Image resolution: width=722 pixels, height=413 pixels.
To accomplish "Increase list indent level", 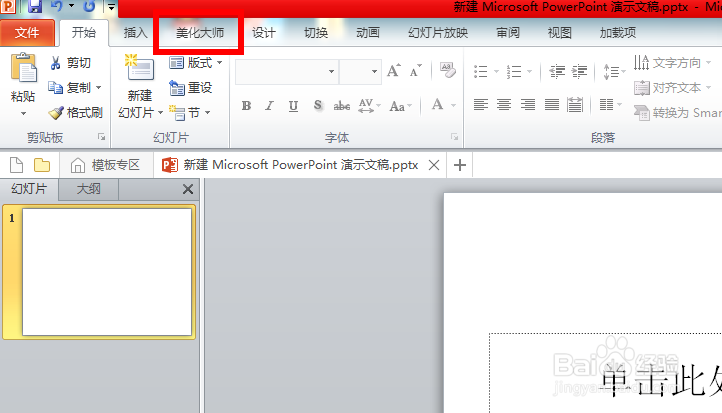I will pos(579,71).
